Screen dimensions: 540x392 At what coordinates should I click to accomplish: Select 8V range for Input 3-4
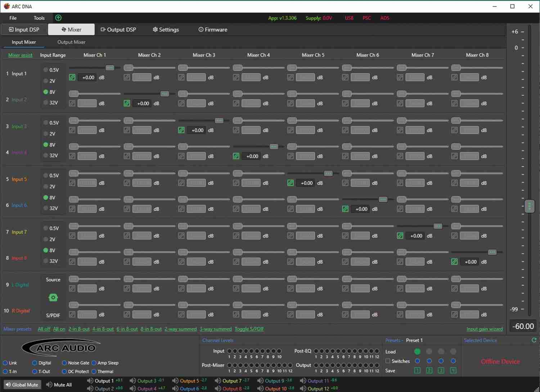click(x=46, y=145)
